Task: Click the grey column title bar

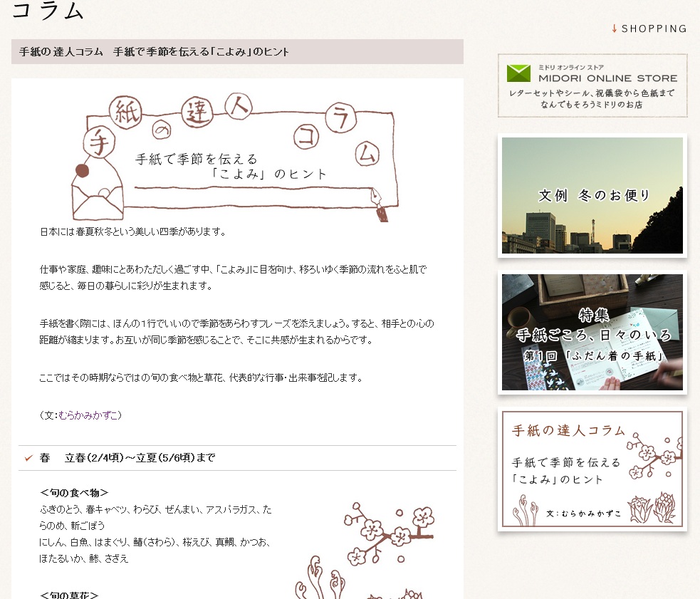Action: (x=237, y=52)
